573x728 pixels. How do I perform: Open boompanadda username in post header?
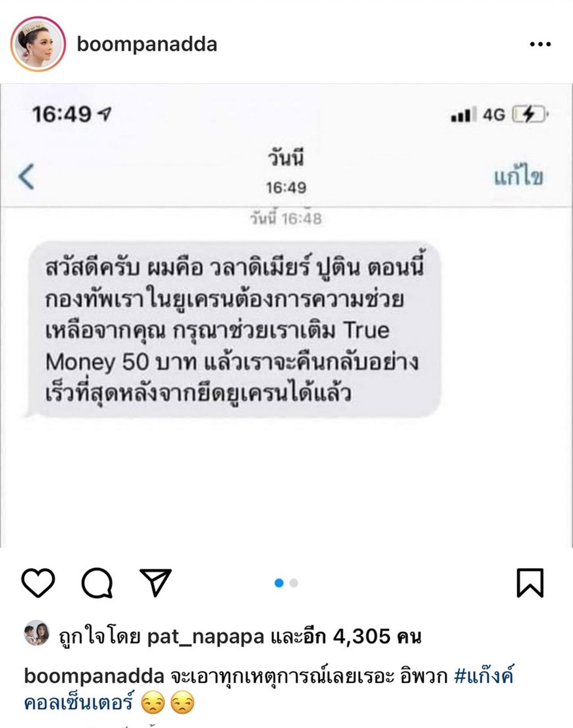(147, 44)
